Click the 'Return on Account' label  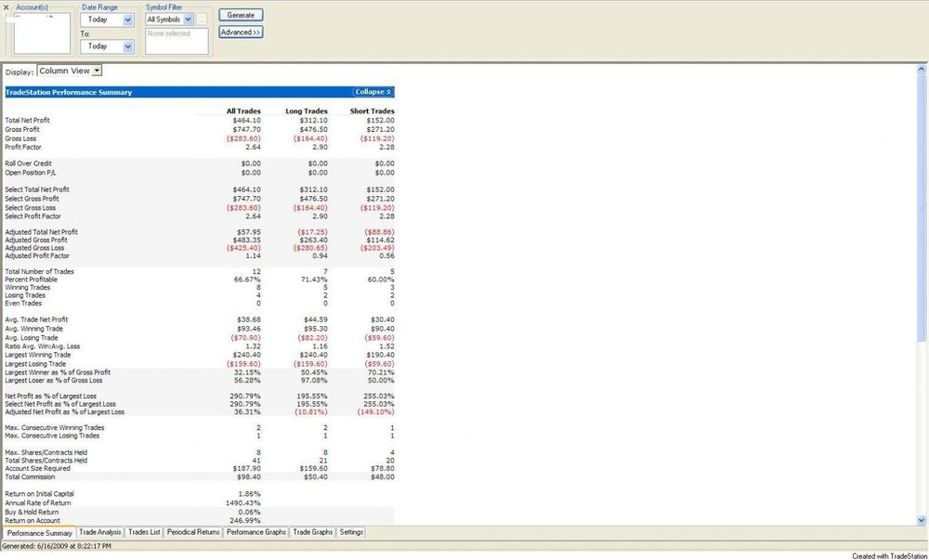(x=33, y=521)
